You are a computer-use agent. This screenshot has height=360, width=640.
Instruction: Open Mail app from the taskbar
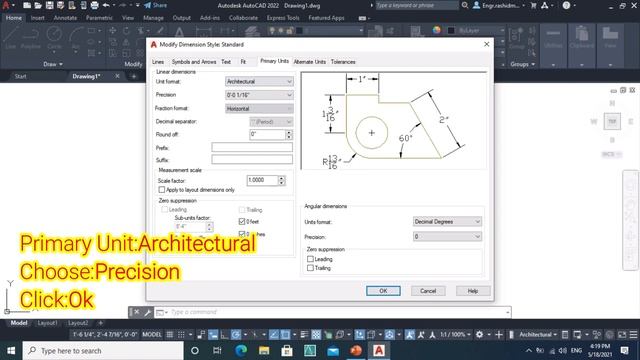click(333, 351)
